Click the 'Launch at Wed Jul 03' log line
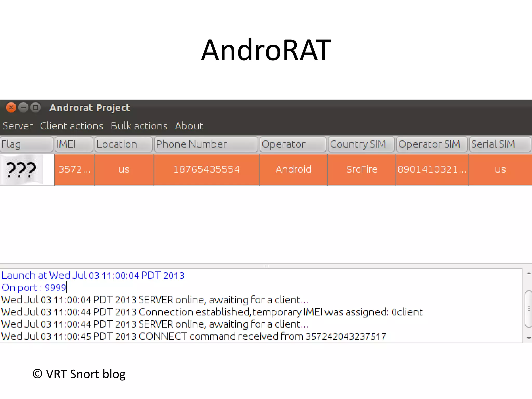Viewport: 532px width, 399px height. 93,275
